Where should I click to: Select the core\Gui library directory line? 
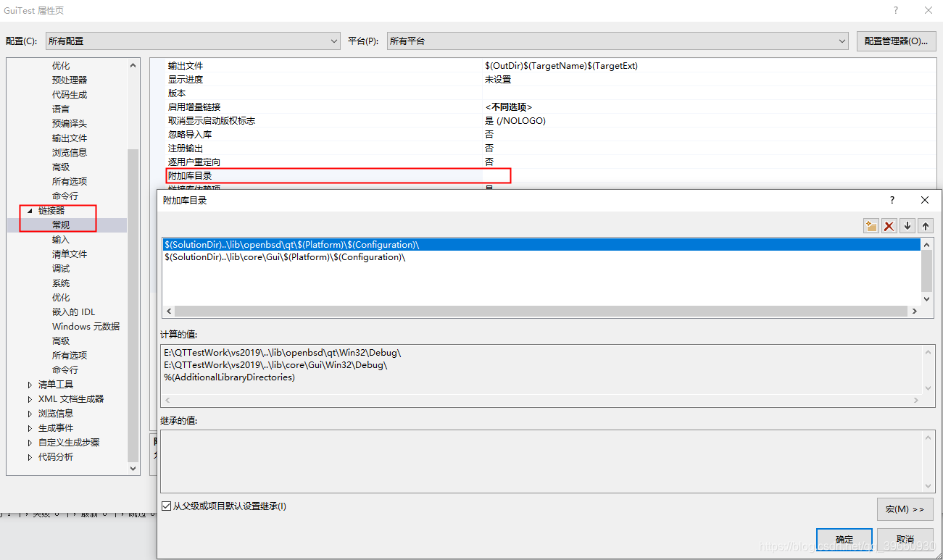541,257
